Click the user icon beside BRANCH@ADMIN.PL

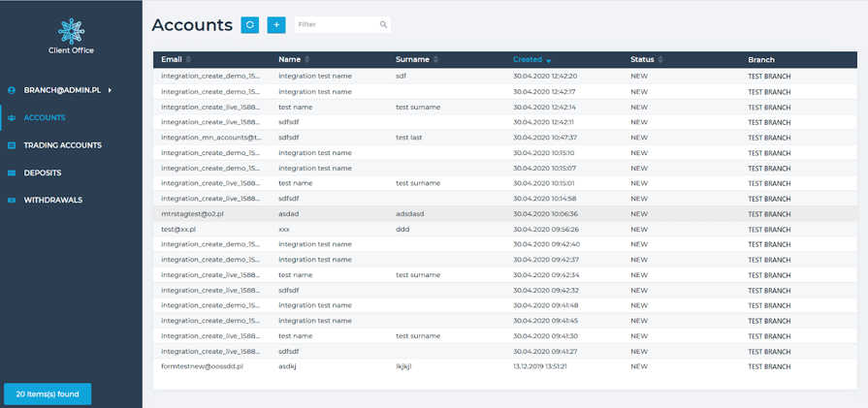[12, 90]
